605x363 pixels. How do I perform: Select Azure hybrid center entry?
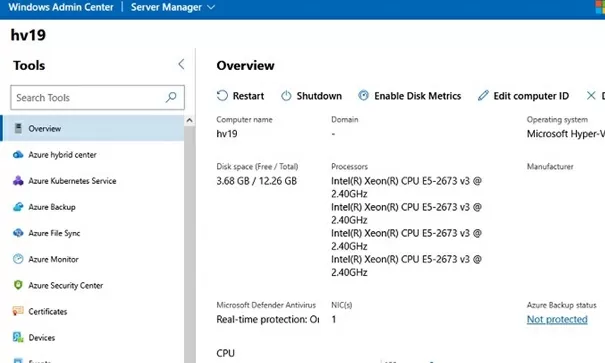click(x=93, y=155)
